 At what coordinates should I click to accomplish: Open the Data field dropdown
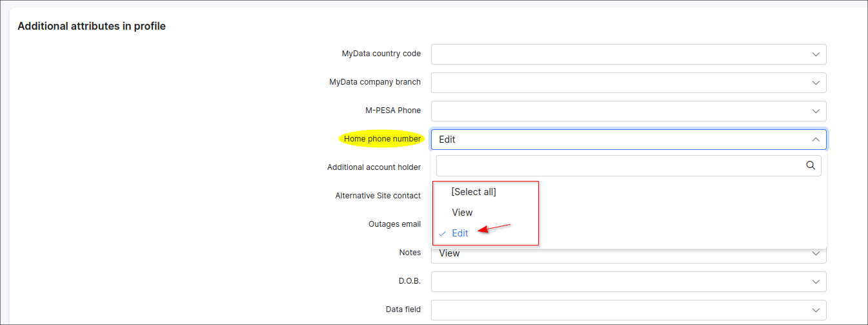(629, 310)
